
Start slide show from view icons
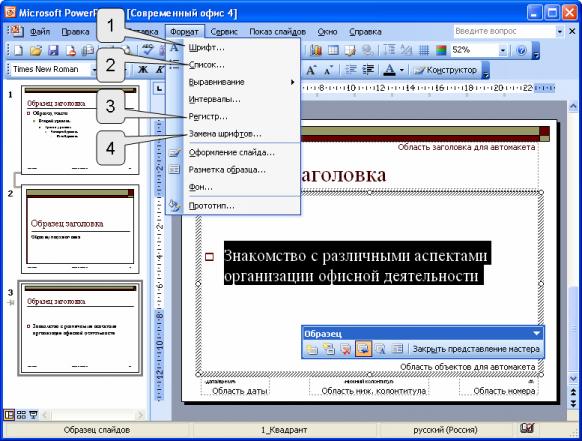[x=33, y=414]
